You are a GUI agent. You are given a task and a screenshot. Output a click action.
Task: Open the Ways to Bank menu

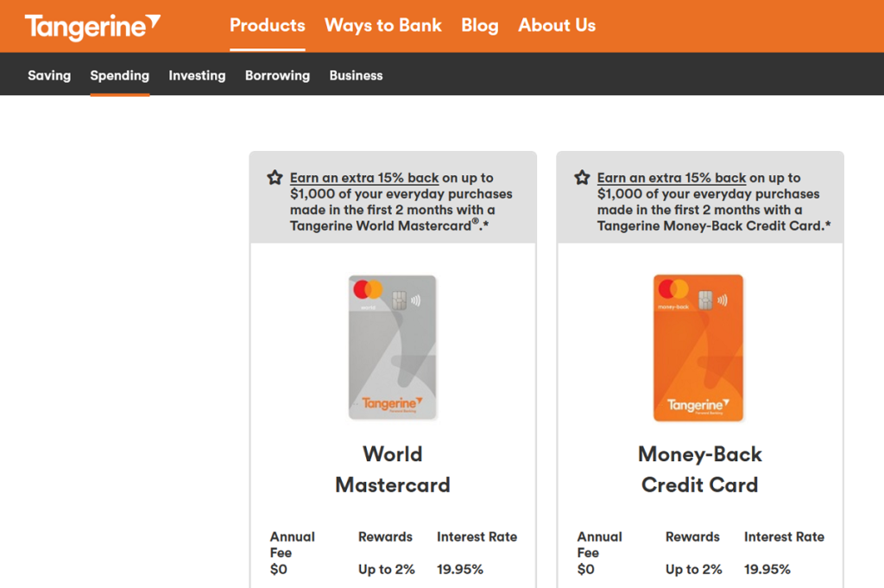click(382, 25)
